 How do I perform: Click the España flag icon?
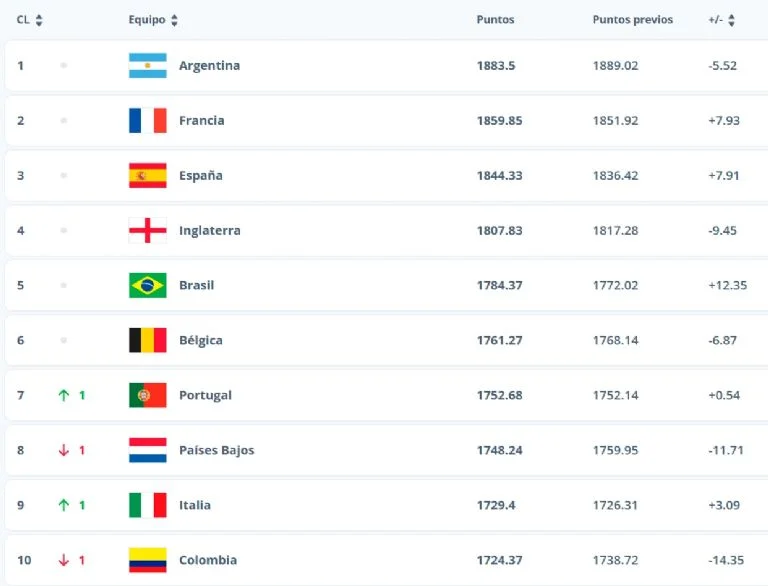tap(147, 176)
